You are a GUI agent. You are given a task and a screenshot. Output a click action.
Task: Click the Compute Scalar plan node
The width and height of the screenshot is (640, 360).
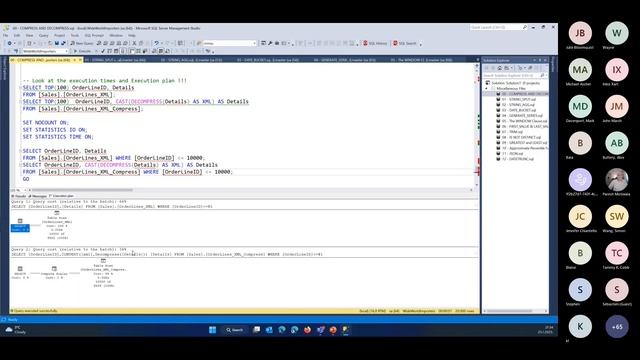[x=55, y=273]
